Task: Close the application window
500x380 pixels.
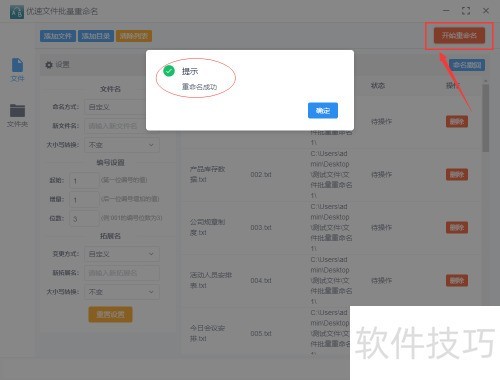Action: 486,11
